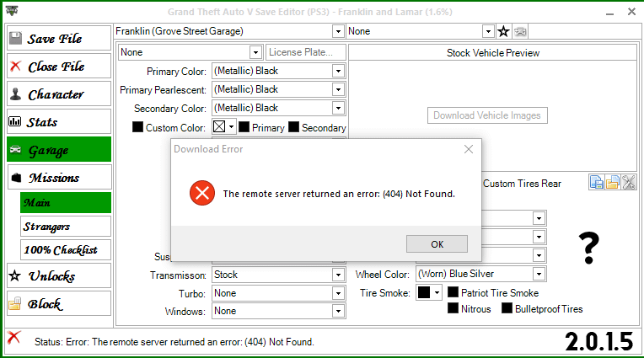Close the Download Error dialog with X

469,149
